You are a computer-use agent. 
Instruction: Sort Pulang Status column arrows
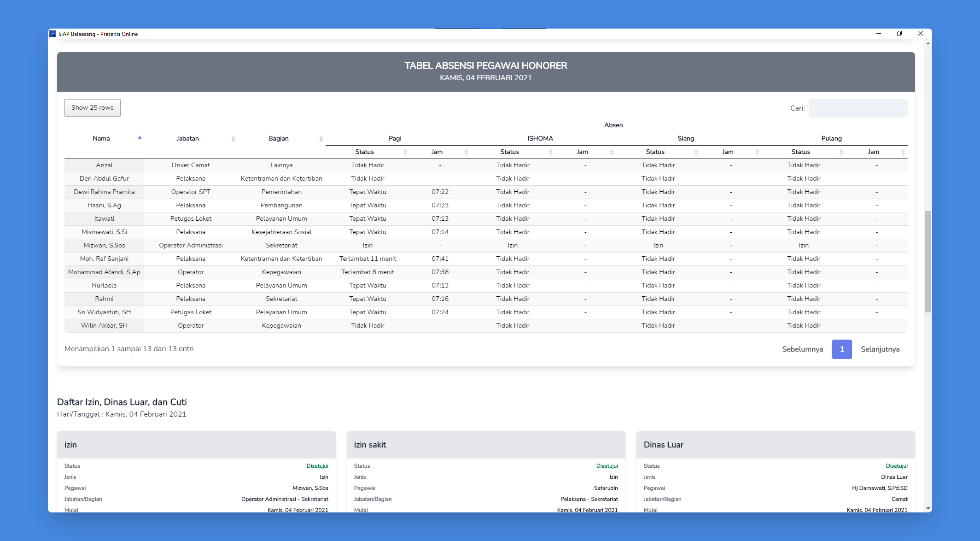(x=841, y=152)
